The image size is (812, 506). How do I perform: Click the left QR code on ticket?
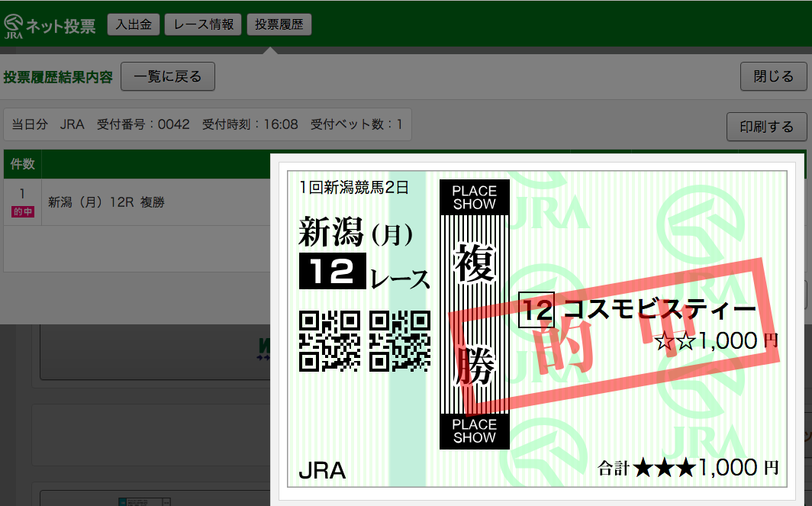(330, 341)
